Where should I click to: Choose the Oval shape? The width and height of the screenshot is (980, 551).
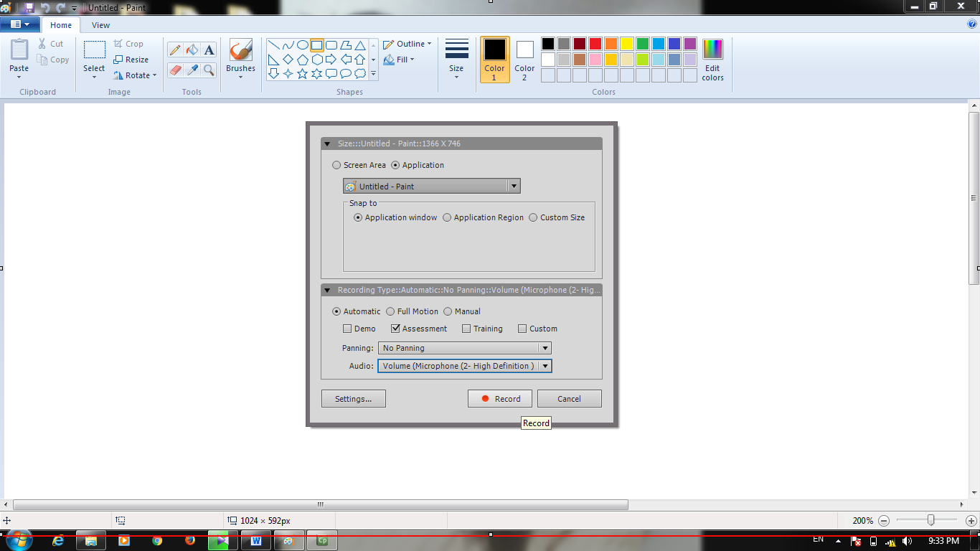302,45
